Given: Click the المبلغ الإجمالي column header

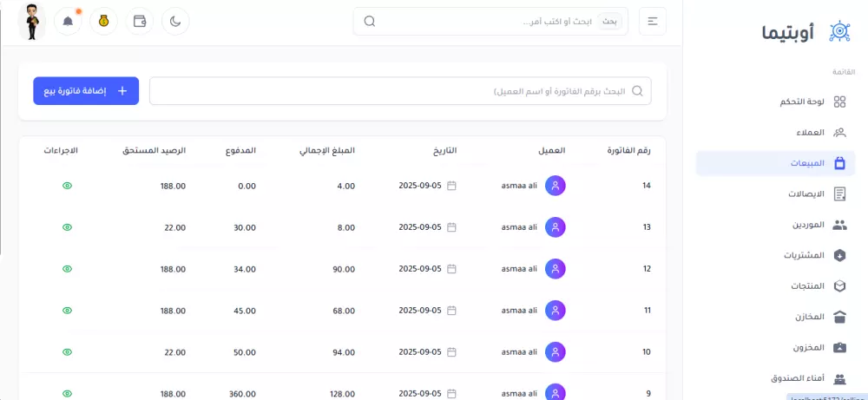Looking at the screenshot, I should [328, 150].
